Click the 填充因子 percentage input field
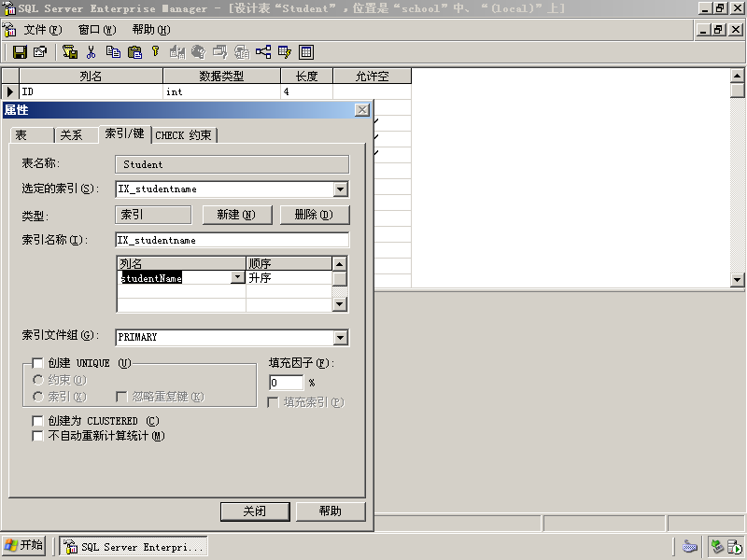The width and height of the screenshot is (747, 560). 287,383
